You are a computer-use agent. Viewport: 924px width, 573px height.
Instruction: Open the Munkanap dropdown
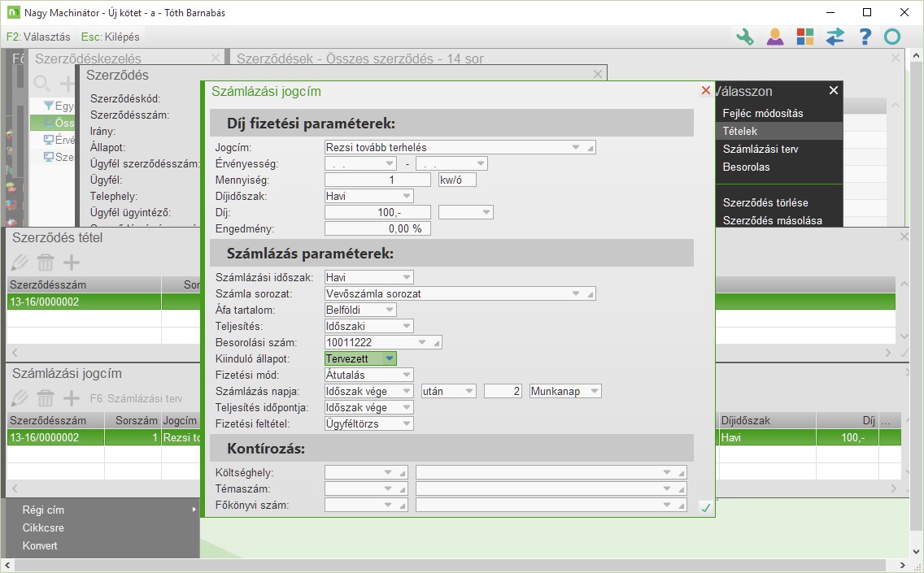coord(595,391)
